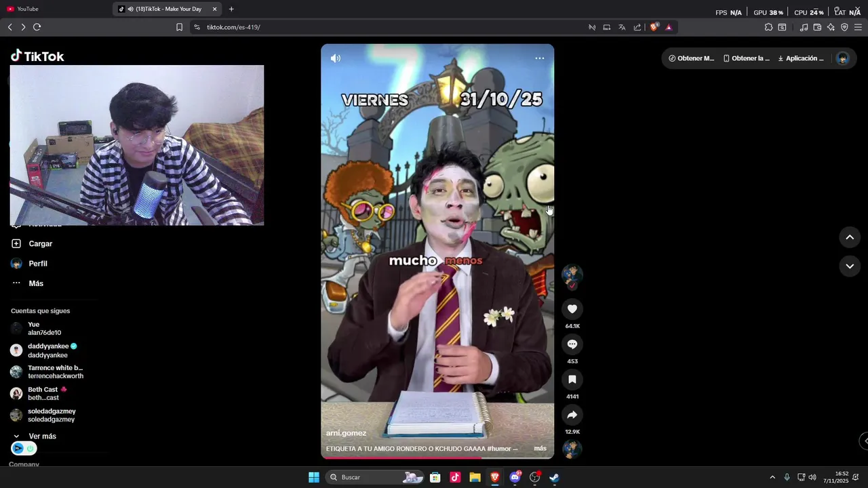Reload the current page
Screen dimensions: 868x488
37,27
